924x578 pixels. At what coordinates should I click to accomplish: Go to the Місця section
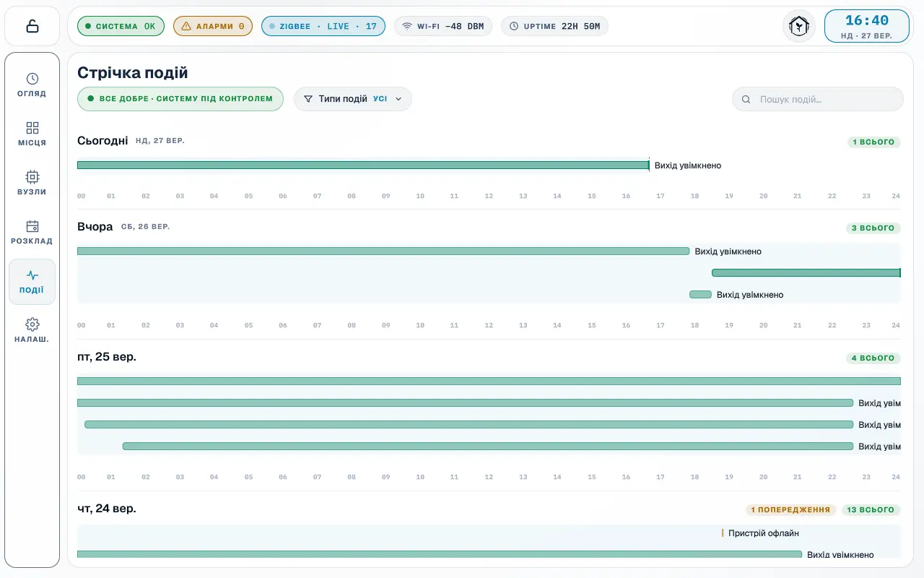tap(32, 134)
